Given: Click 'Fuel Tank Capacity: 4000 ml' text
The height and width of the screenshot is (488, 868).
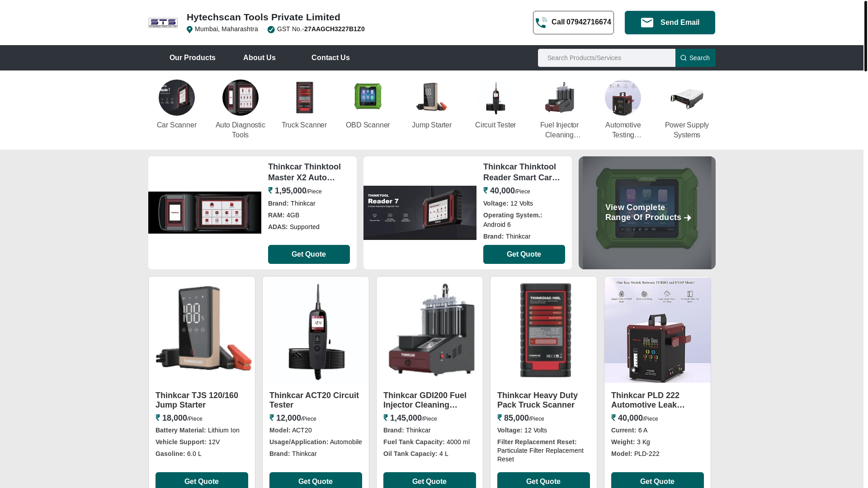Looking at the screenshot, I should 426,442.
